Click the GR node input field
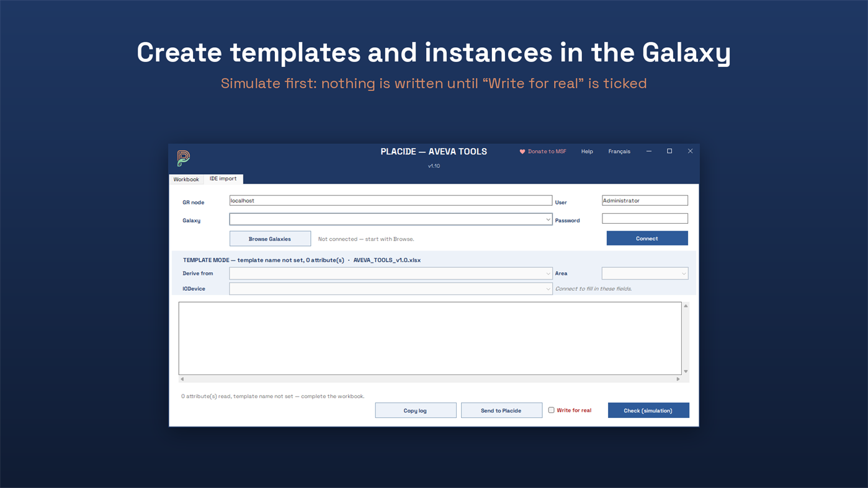Image resolution: width=868 pixels, height=488 pixels. click(391, 201)
